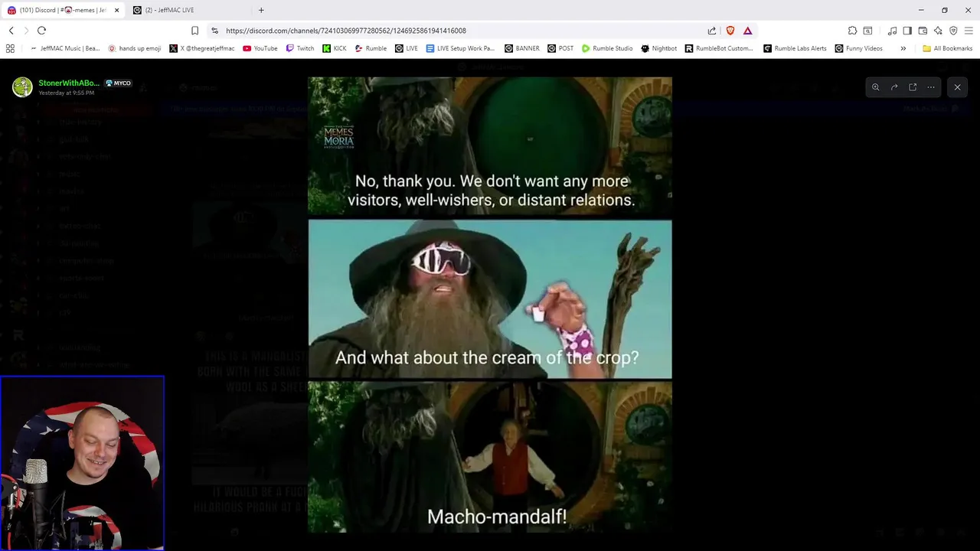Open site settings icon in address bar
980x551 pixels.
pyautogui.click(x=214, y=31)
